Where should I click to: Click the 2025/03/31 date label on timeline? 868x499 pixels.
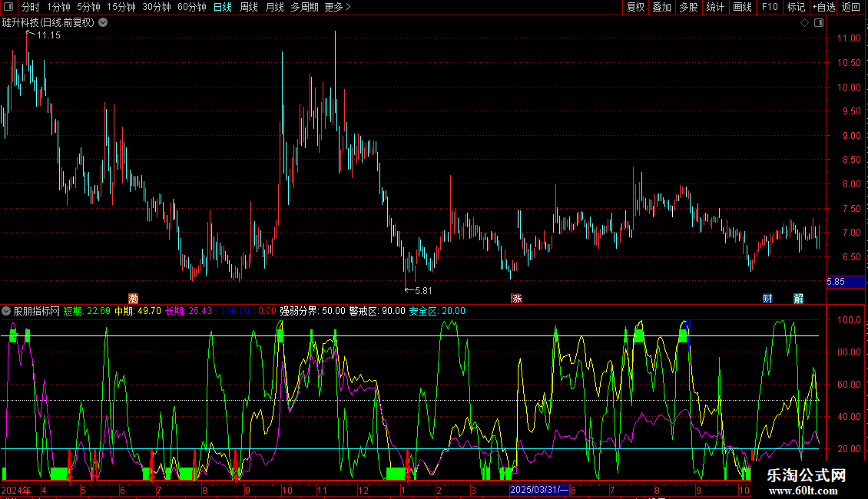(539, 490)
